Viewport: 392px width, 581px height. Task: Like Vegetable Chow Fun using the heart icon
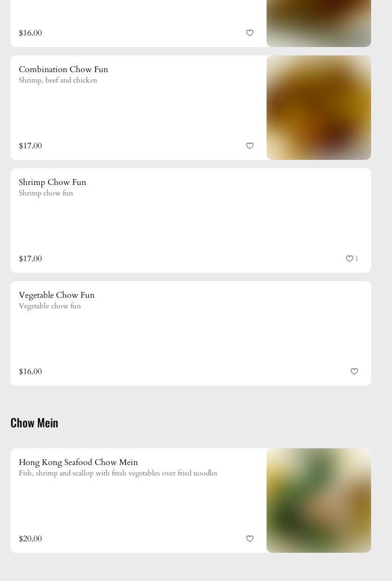click(x=354, y=371)
